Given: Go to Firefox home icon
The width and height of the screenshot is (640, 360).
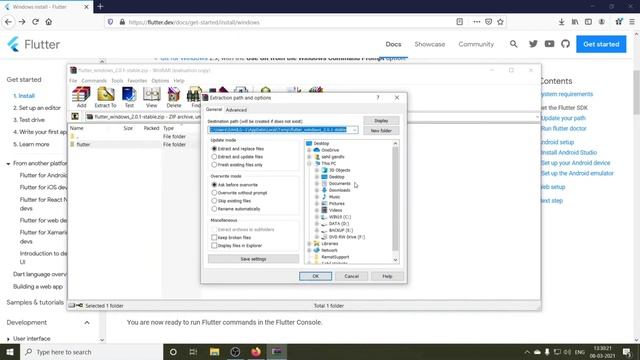Looking at the screenshot, I should (49, 22).
